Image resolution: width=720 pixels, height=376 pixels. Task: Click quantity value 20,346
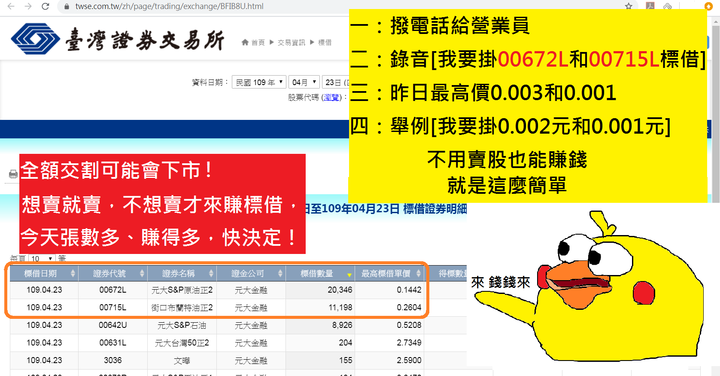pos(340,290)
